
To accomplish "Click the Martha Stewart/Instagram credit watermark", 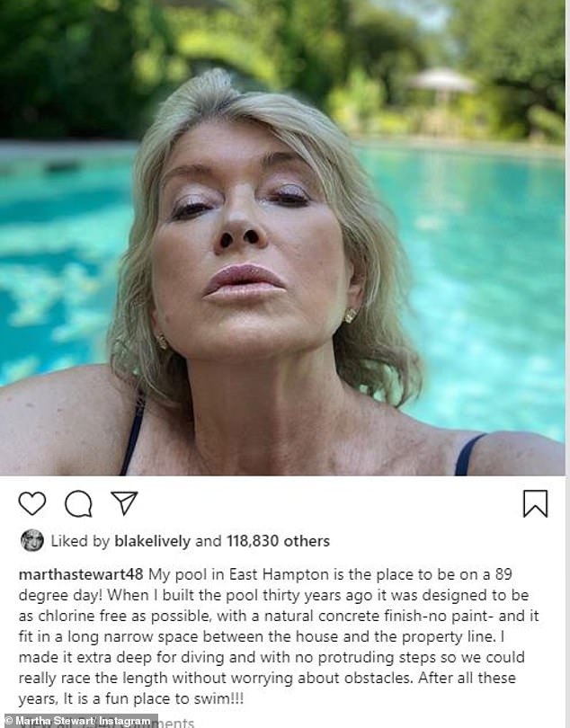I will coord(79,721).
